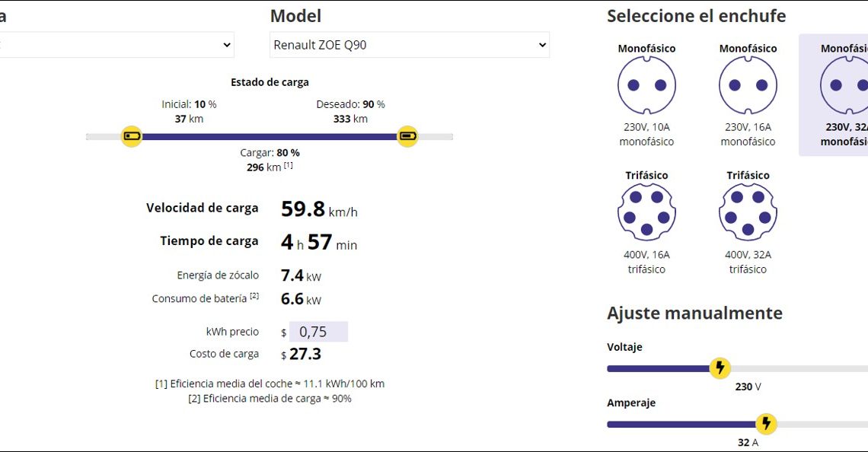Click the Monofásico label above the 10A plug
868x452 pixels.
(646, 49)
